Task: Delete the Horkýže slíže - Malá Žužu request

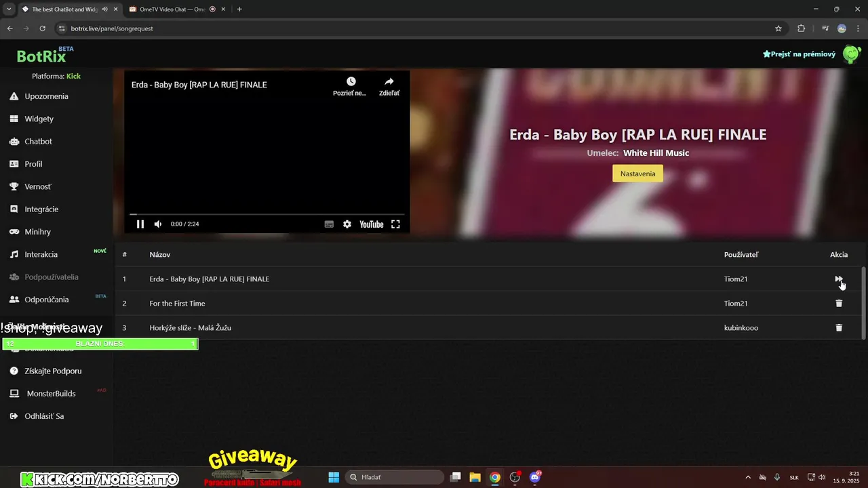Action: 839,327
